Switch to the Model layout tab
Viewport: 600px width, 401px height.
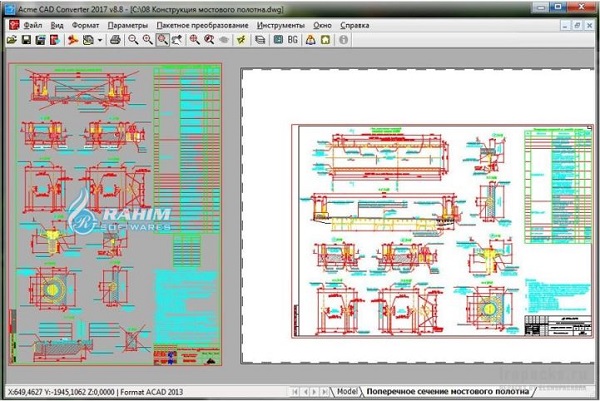point(347,390)
